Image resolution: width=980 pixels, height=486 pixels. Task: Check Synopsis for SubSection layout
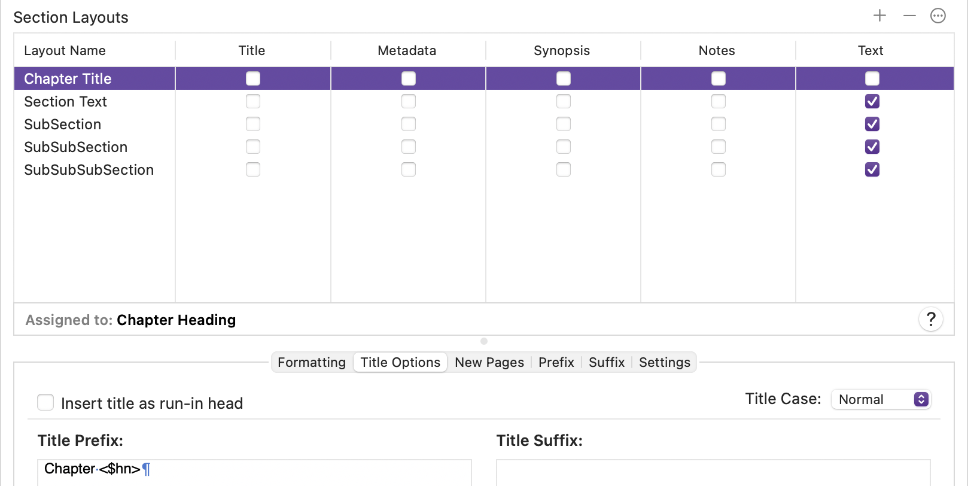click(564, 124)
